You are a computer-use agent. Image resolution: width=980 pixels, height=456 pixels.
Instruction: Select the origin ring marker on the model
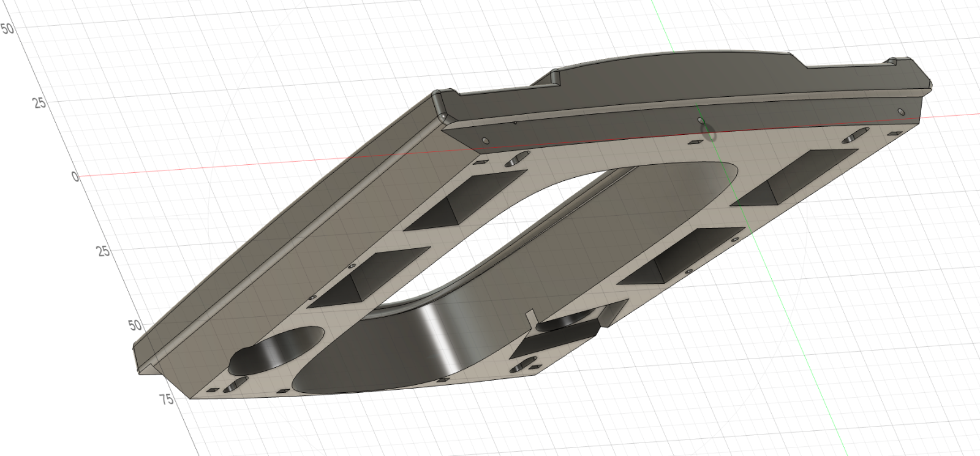(x=710, y=131)
